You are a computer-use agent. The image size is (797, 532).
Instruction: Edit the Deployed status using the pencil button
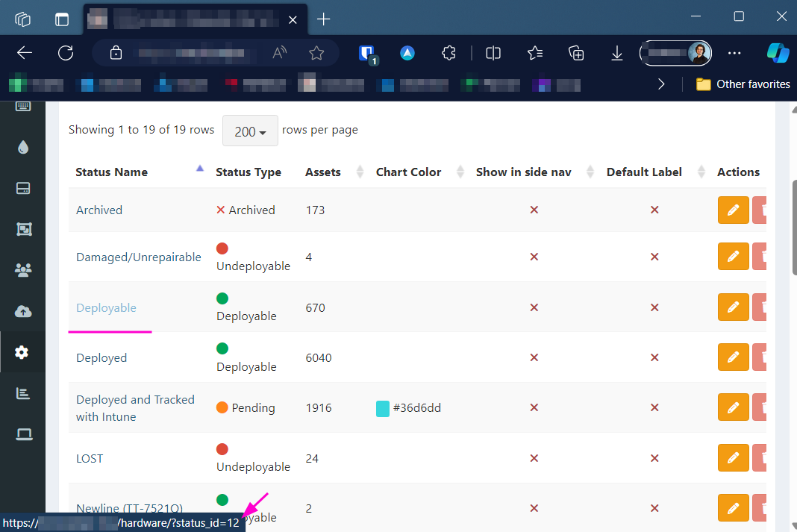[733, 357]
